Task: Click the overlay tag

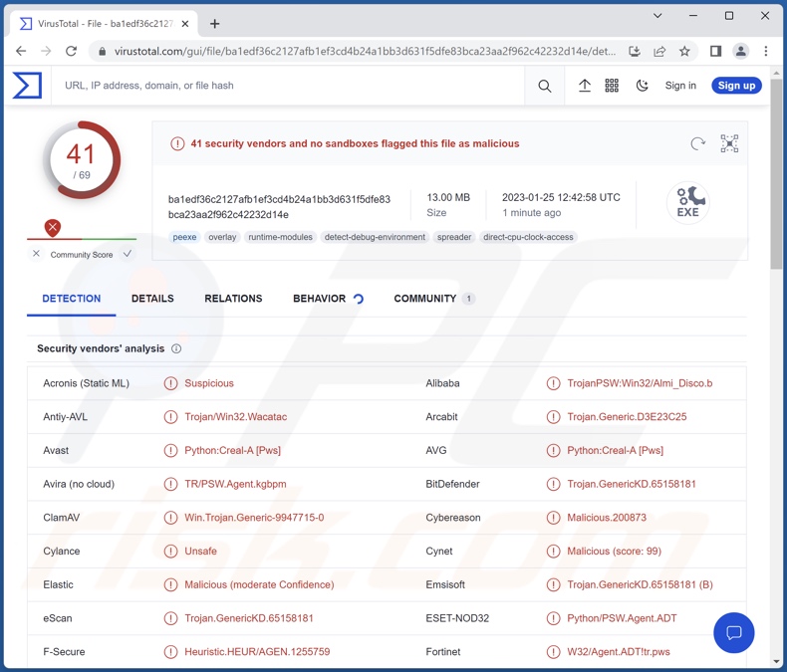Action: (222, 237)
